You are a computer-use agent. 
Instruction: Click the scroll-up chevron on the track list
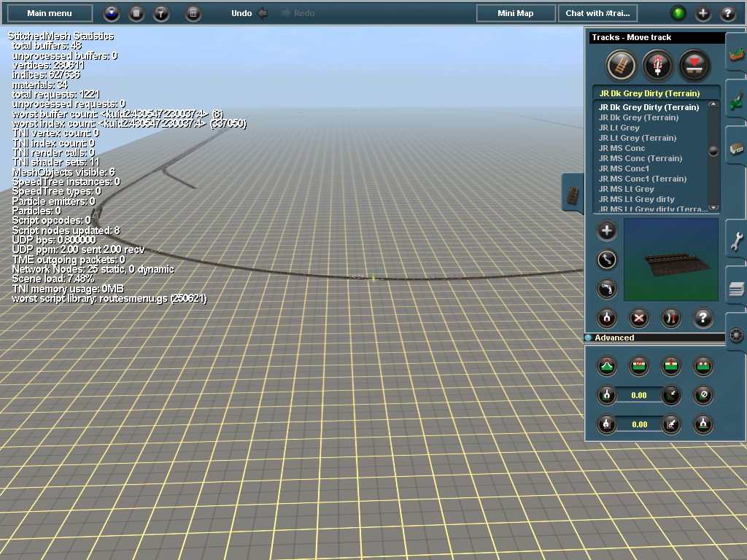click(x=711, y=103)
